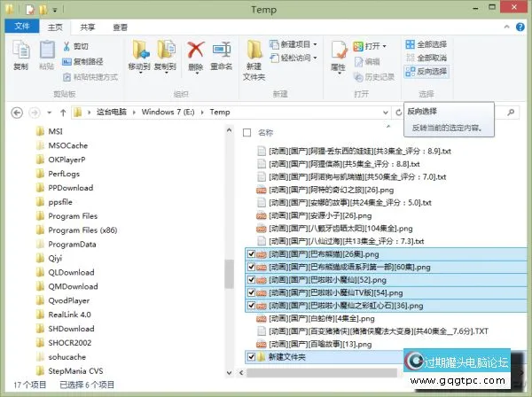Screen dimensions: 532x397
Task: Click Select all (全部选择) icon
Action: 411,44
